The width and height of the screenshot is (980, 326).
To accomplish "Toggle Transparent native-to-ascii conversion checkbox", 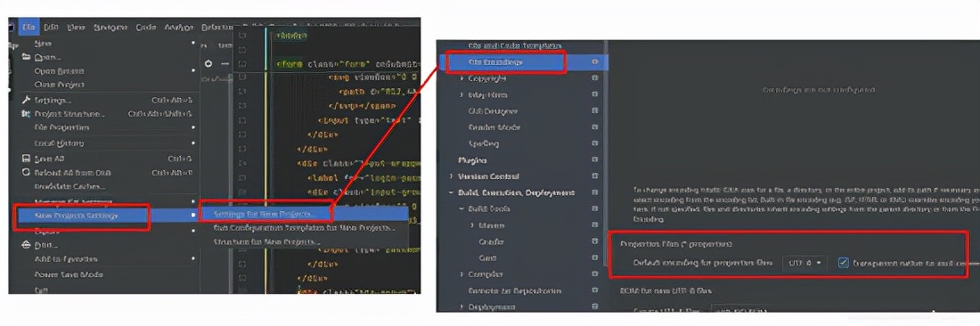I will click(843, 263).
